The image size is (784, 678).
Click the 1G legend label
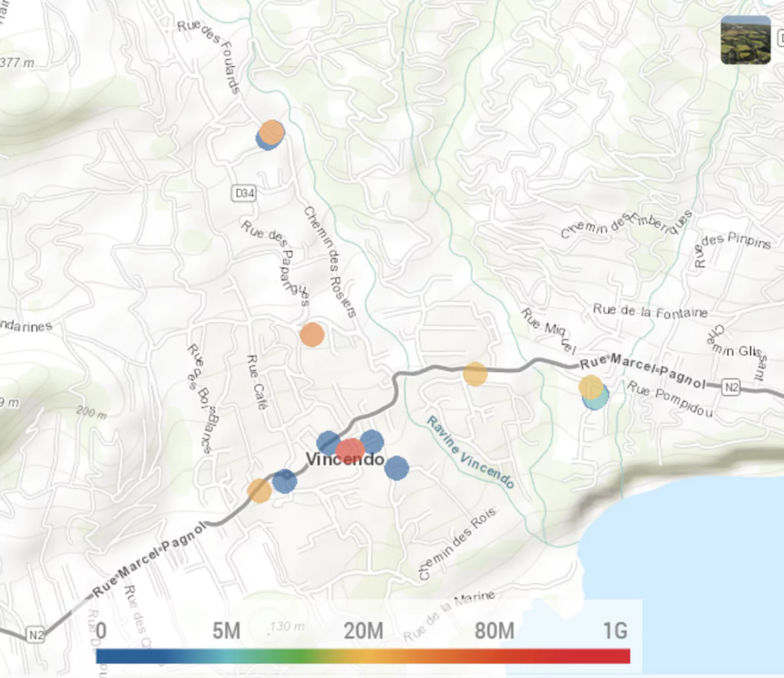(x=615, y=631)
